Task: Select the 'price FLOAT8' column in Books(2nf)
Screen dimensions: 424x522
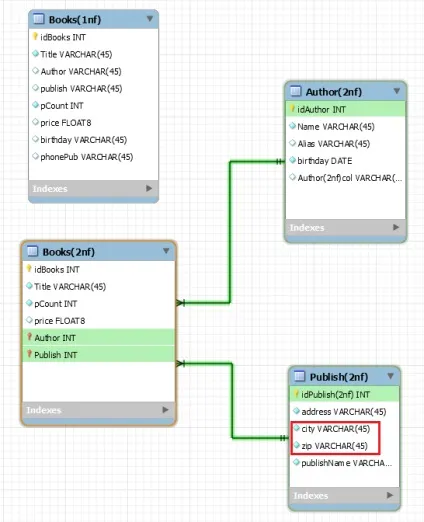Action: 60,321
